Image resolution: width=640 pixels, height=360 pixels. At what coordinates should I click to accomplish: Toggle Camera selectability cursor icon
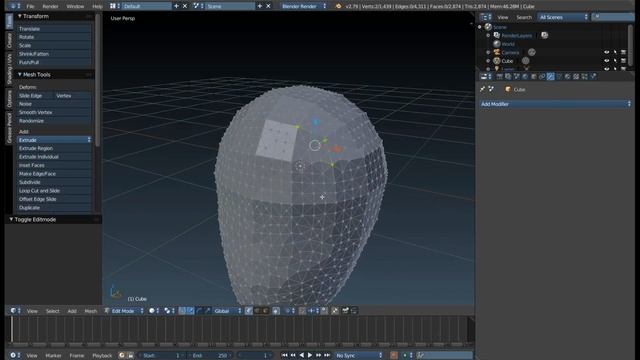[615, 52]
